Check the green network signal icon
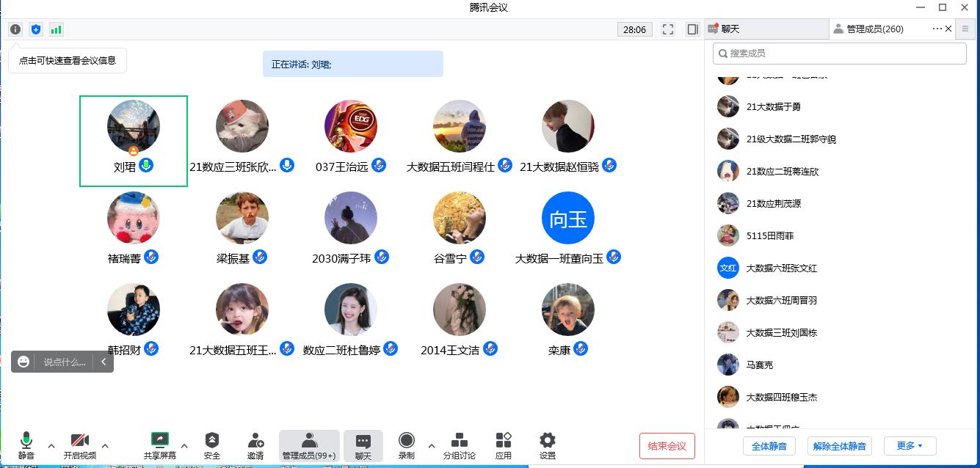The height and width of the screenshot is (468, 980). pos(56,29)
